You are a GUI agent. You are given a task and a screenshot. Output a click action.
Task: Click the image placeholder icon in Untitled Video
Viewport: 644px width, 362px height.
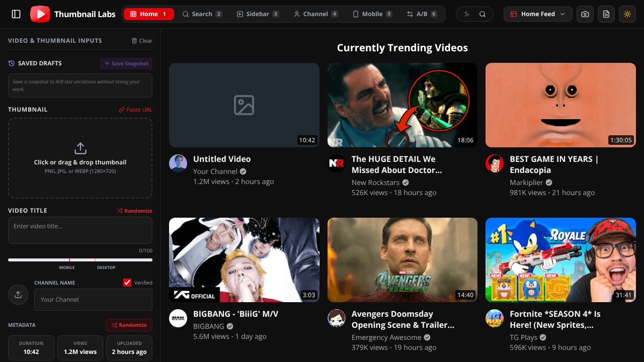click(244, 105)
